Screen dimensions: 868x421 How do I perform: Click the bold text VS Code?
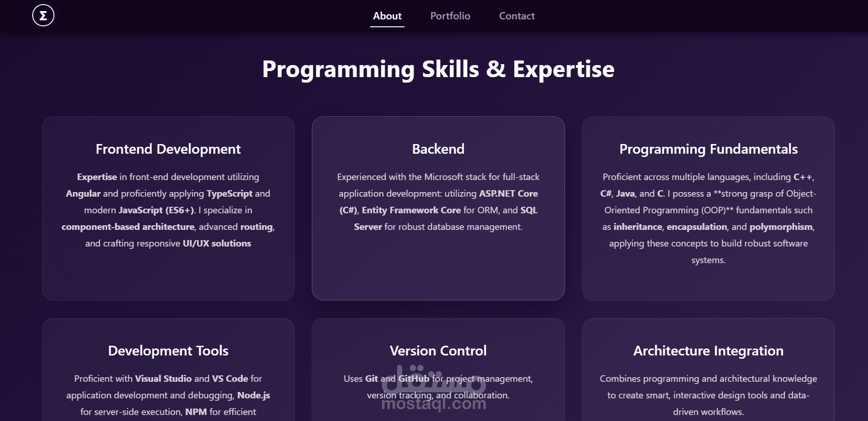(230, 379)
